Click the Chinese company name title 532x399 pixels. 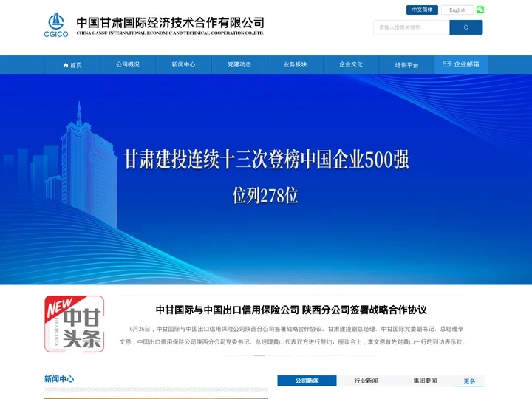pos(170,23)
